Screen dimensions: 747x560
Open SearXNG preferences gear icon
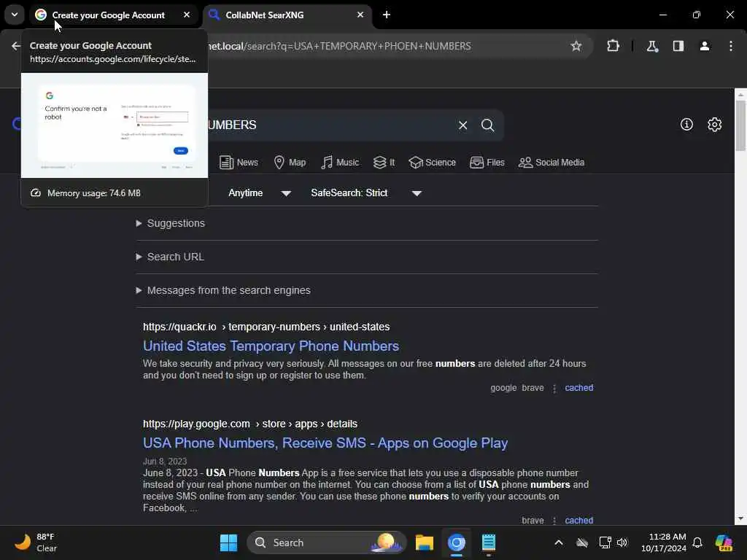click(715, 124)
